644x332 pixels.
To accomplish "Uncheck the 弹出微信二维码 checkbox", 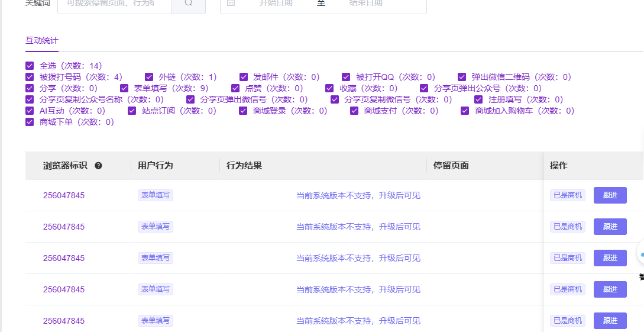I will pyautogui.click(x=462, y=77).
